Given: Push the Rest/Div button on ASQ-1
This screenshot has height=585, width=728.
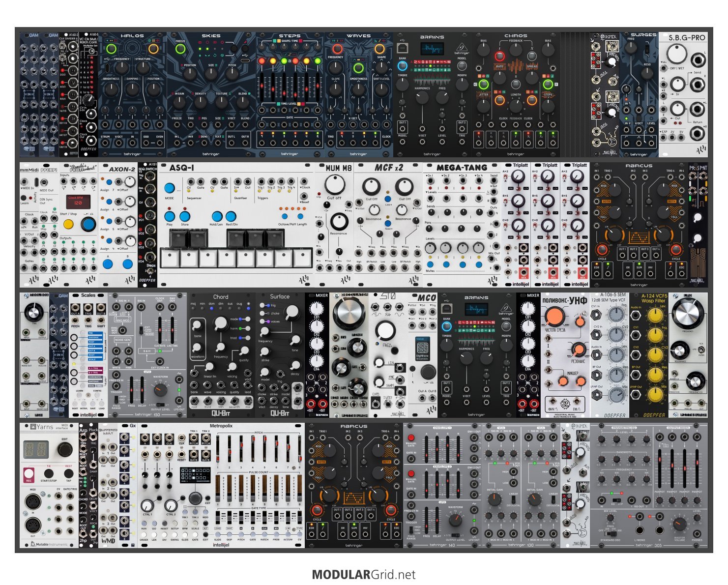Looking at the screenshot, I should click(231, 216).
